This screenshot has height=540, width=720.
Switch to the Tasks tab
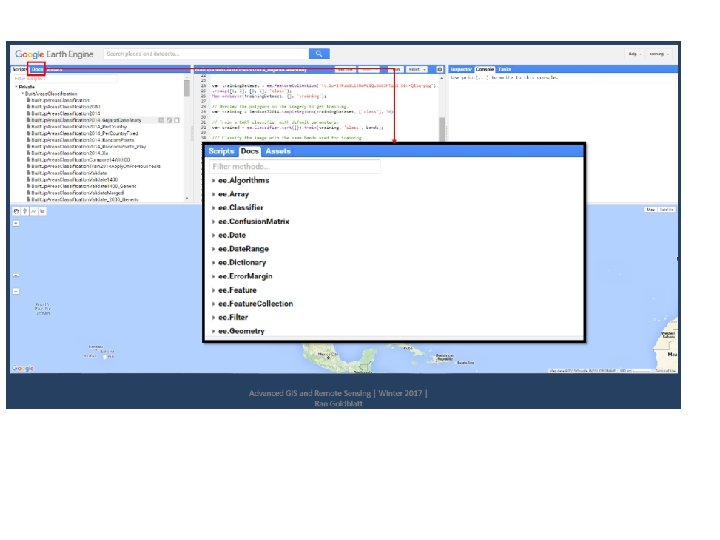click(x=505, y=69)
